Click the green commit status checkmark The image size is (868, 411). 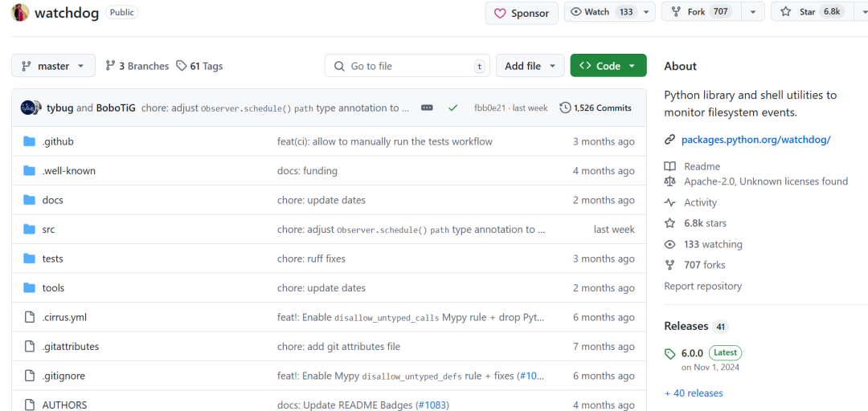pos(452,108)
